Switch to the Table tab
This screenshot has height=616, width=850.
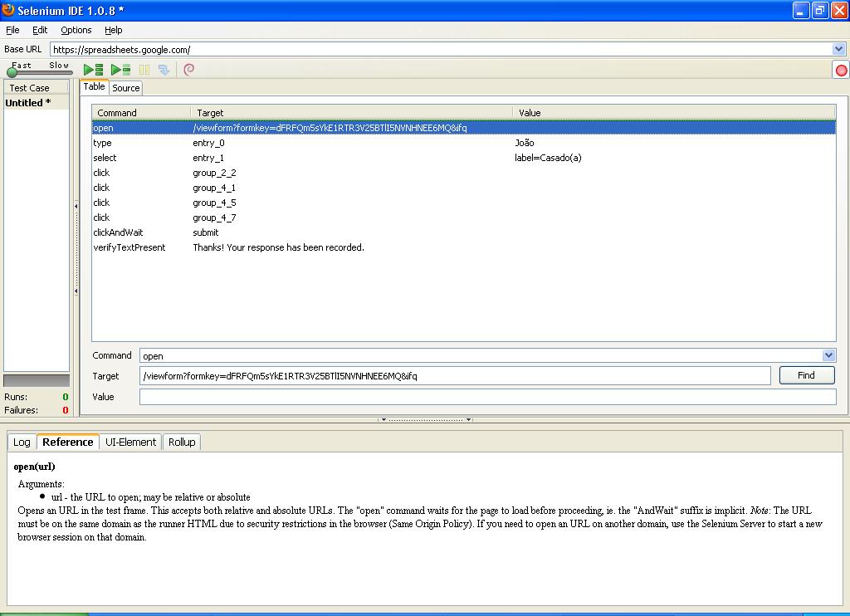tap(95, 87)
